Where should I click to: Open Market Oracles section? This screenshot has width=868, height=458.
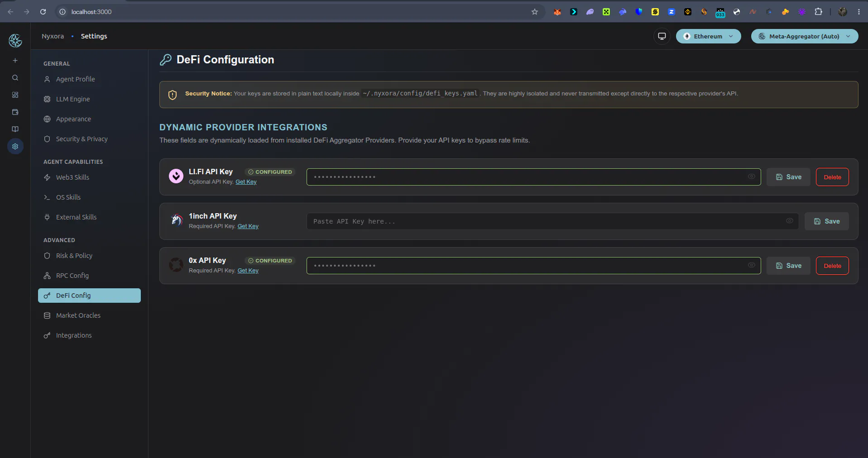pyautogui.click(x=89, y=315)
